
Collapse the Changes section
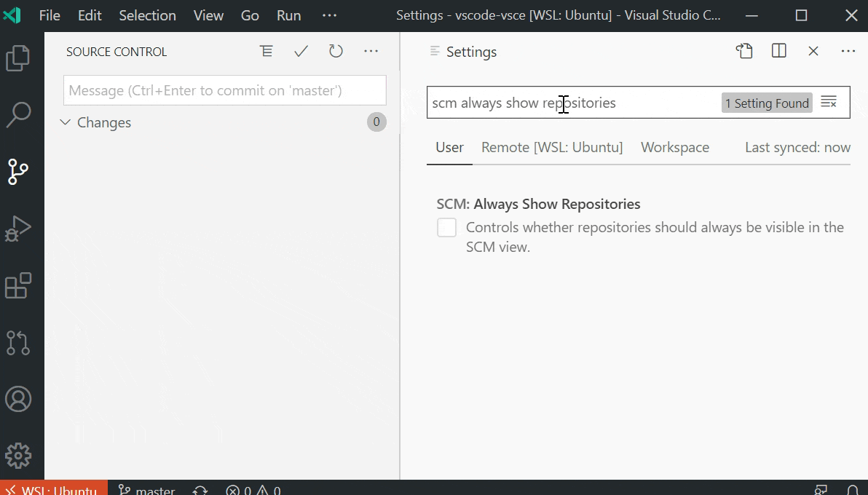coord(65,122)
